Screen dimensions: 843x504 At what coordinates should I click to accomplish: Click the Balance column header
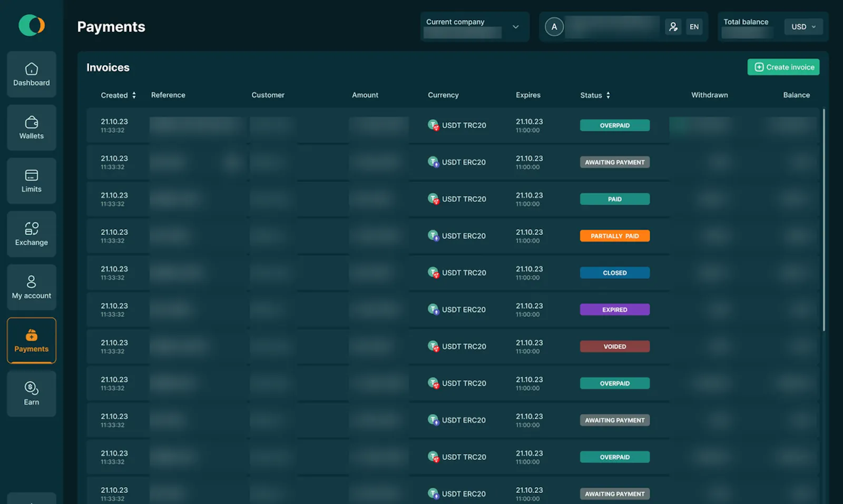[x=796, y=95]
